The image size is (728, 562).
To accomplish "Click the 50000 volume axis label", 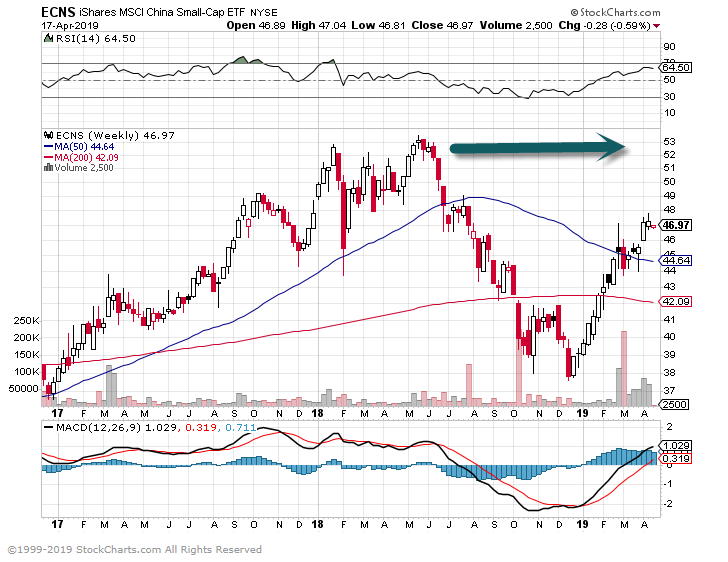I will coord(24,389).
